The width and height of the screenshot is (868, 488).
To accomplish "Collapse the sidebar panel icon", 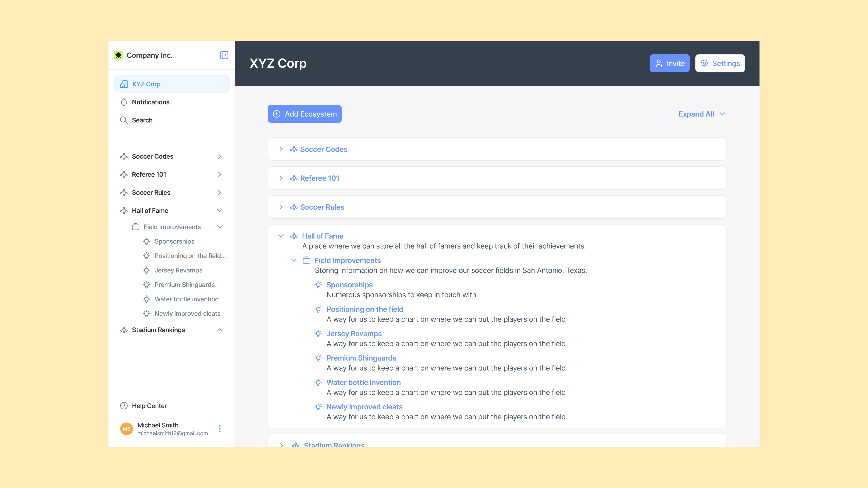I will point(224,55).
